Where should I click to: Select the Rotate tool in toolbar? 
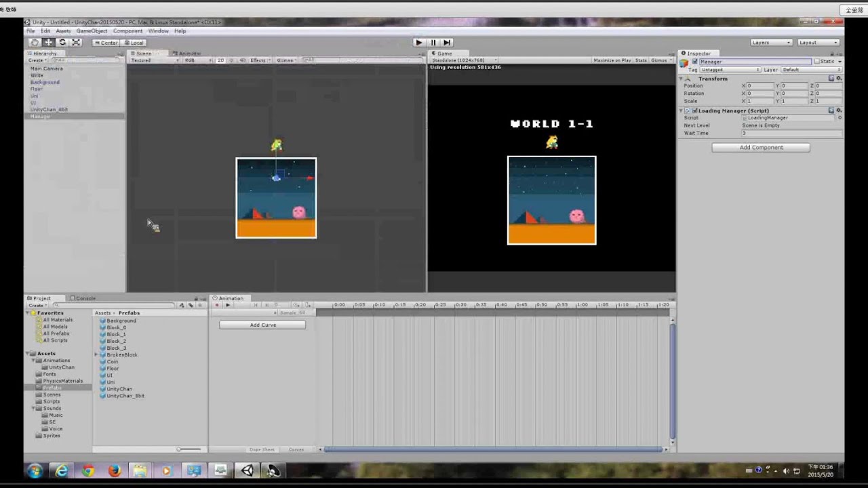coord(62,42)
